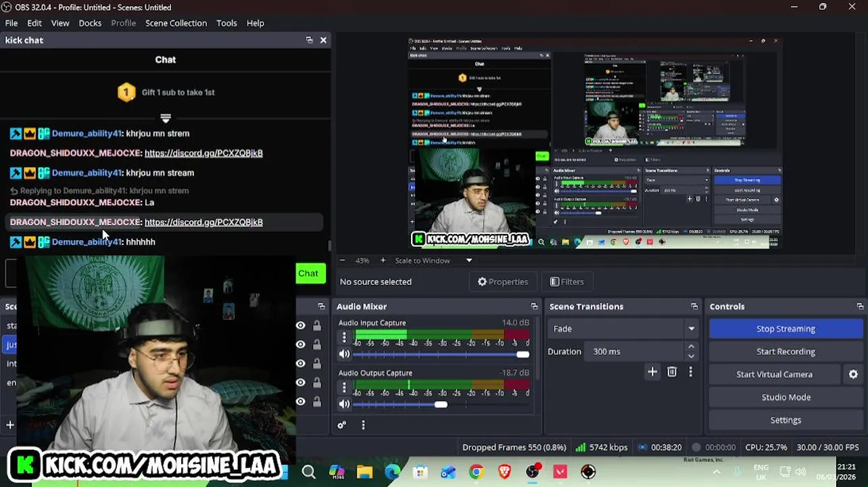This screenshot has height=487, width=868.
Task: Mute Audio Output Capture speaker icon
Action: coord(344,404)
